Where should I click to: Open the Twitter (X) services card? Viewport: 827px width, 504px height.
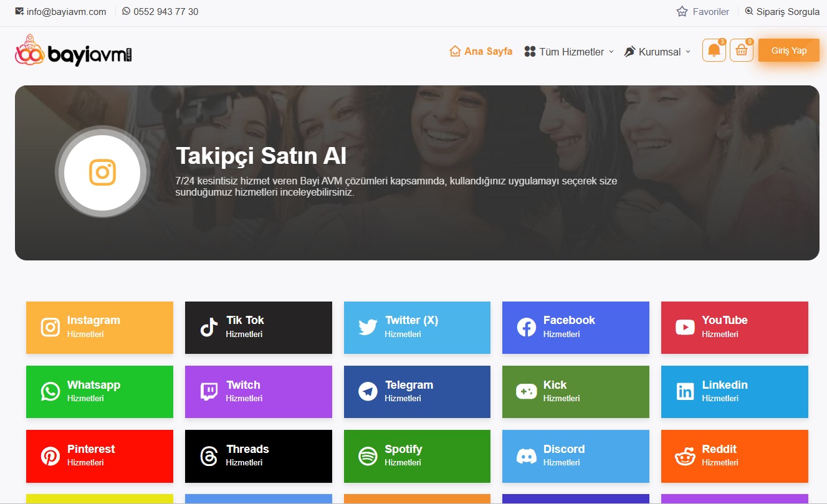click(x=416, y=327)
